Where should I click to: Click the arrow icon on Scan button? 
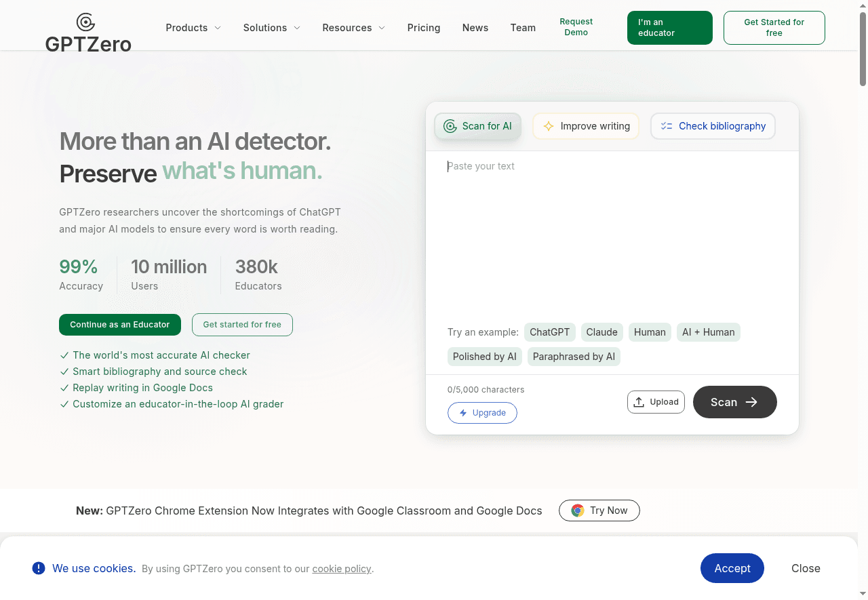751,402
